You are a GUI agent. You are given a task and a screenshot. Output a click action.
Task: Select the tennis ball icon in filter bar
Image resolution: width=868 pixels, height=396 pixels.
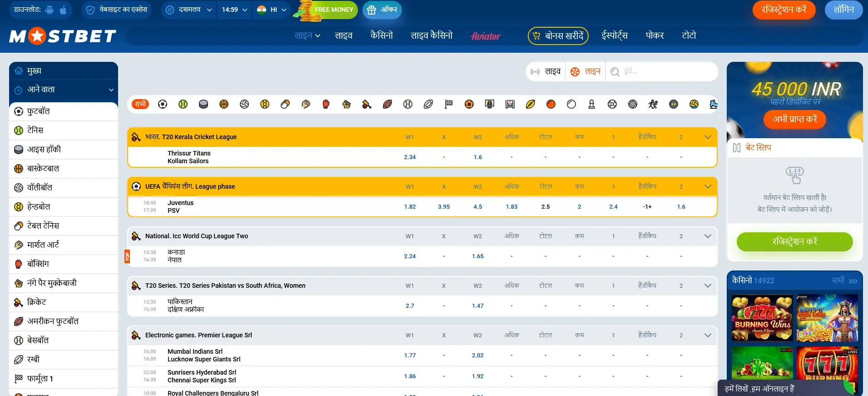183,104
